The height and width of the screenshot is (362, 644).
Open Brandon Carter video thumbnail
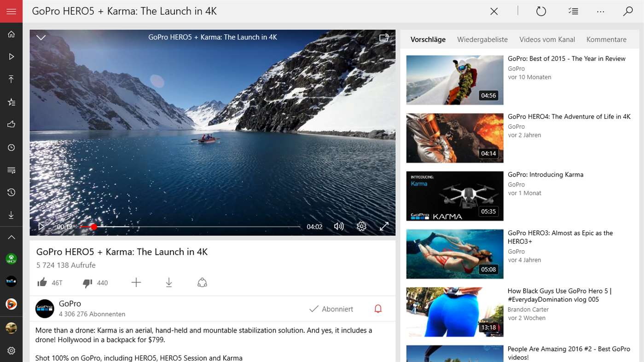pyautogui.click(x=455, y=312)
